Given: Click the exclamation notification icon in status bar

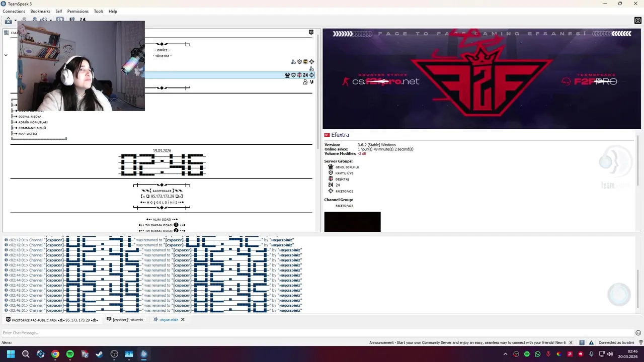Looking at the screenshot, I should [x=582, y=343].
